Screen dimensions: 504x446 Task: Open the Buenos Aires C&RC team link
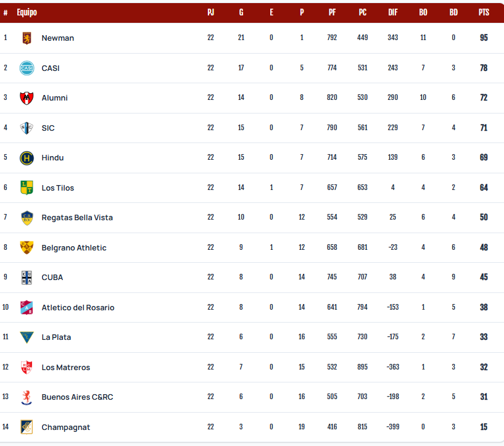(x=78, y=397)
